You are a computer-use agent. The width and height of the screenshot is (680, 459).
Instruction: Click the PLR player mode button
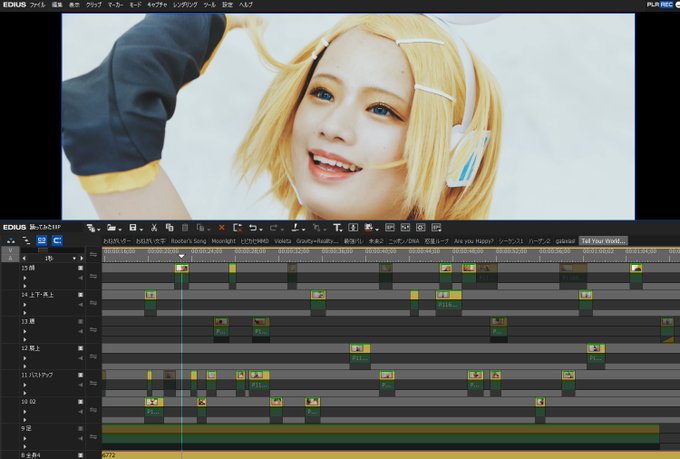click(x=653, y=4)
